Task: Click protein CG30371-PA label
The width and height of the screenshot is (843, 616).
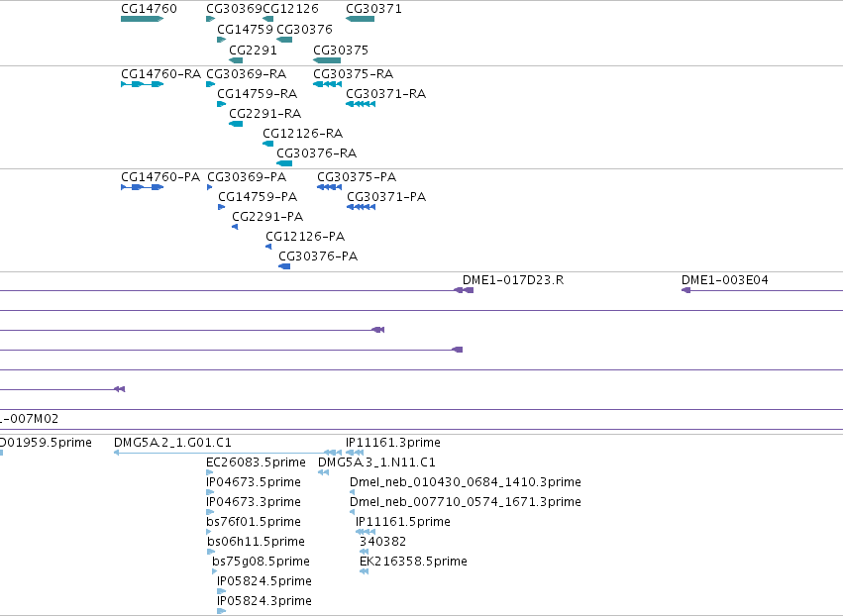Action: [386, 197]
